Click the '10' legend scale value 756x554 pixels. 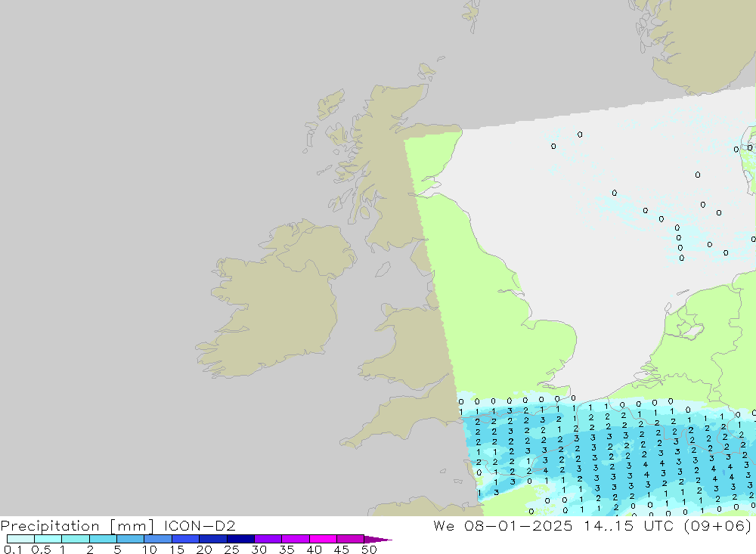click(x=150, y=549)
